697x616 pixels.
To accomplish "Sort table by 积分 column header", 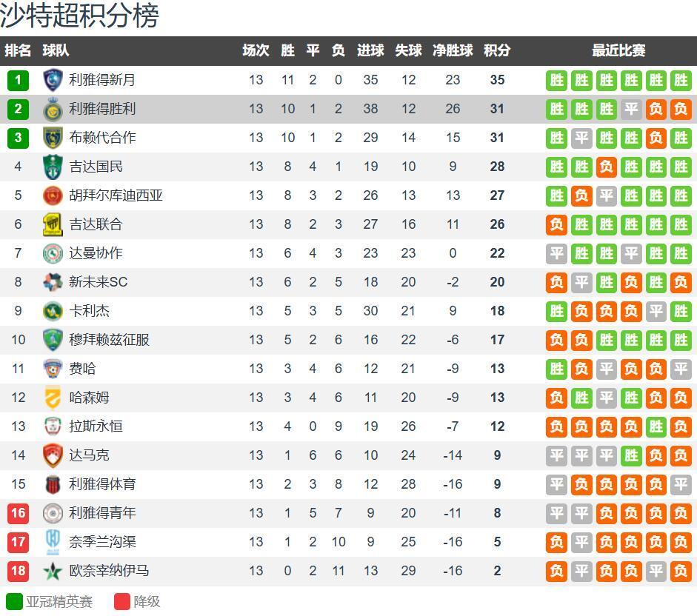I will (x=497, y=50).
